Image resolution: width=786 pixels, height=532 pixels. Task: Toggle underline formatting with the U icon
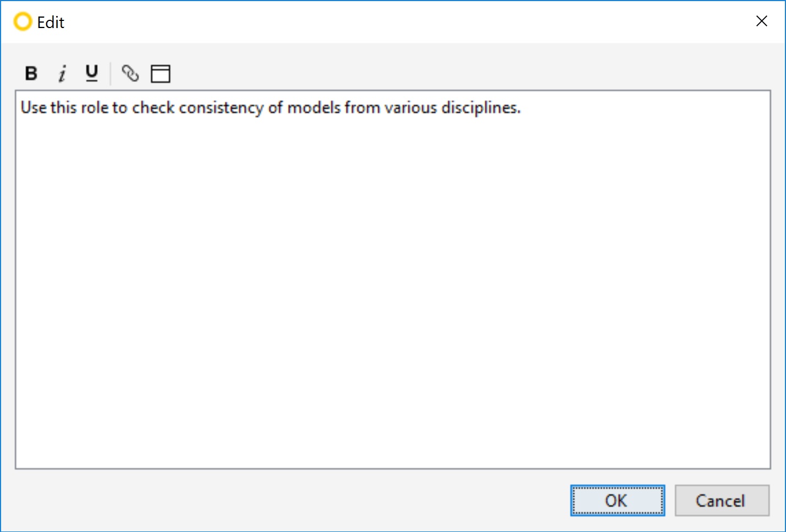[x=92, y=73]
